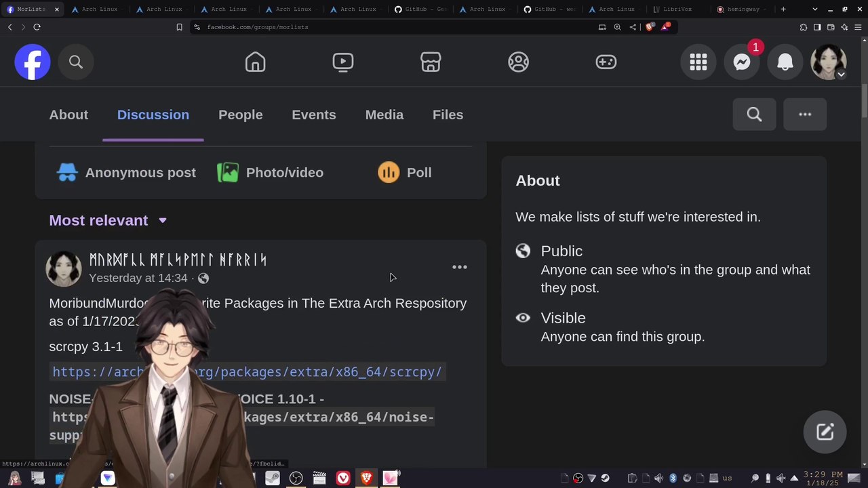
Task: Click the runic post author name
Action: coord(178,260)
